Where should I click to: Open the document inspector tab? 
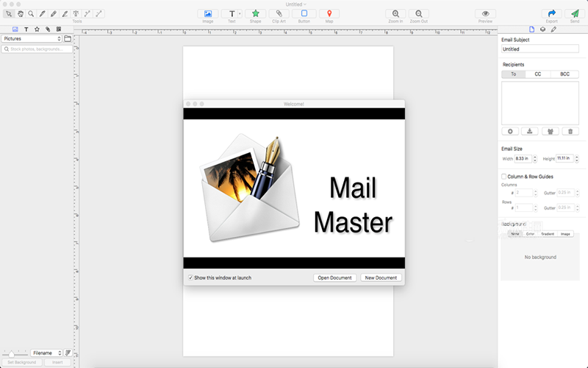pos(531,29)
